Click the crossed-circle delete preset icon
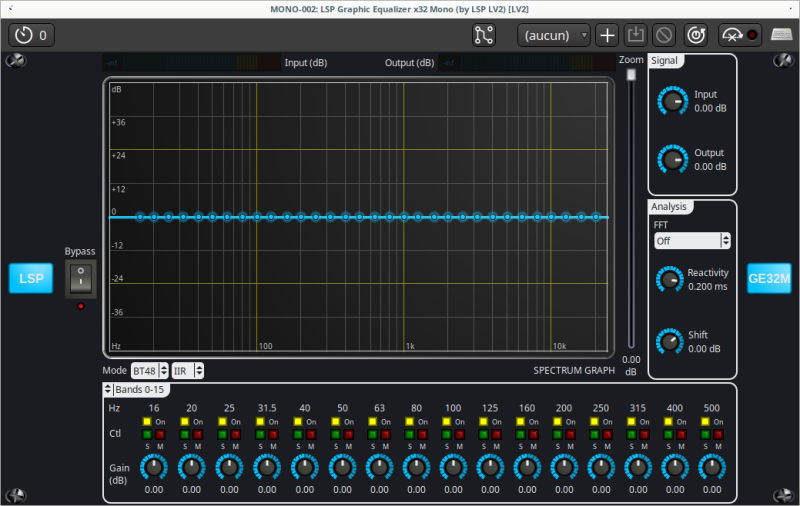The width and height of the screenshot is (800, 506). [x=664, y=35]
